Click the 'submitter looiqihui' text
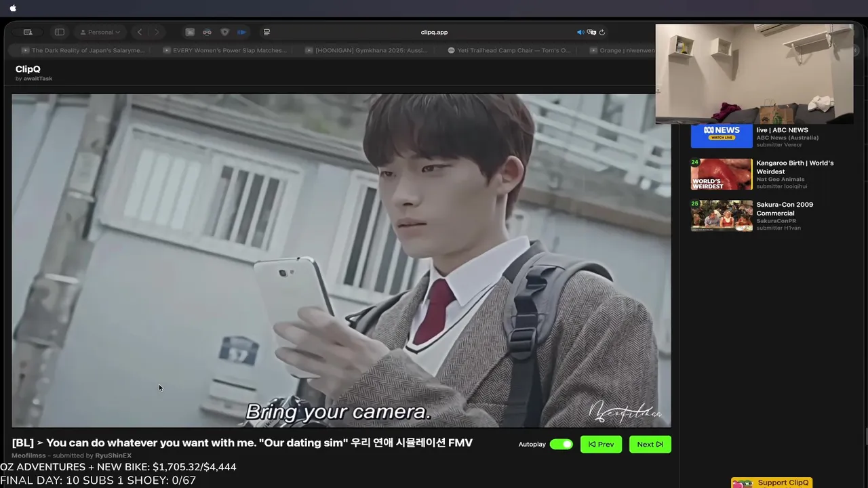This screenshot has width=868, height=488. [782, 186]
